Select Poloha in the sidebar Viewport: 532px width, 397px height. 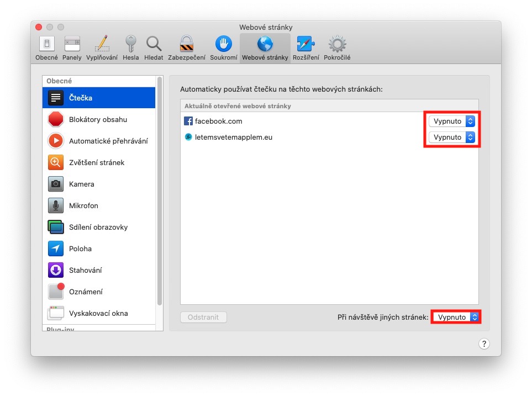pyautogui.click(x=99, y=248)
